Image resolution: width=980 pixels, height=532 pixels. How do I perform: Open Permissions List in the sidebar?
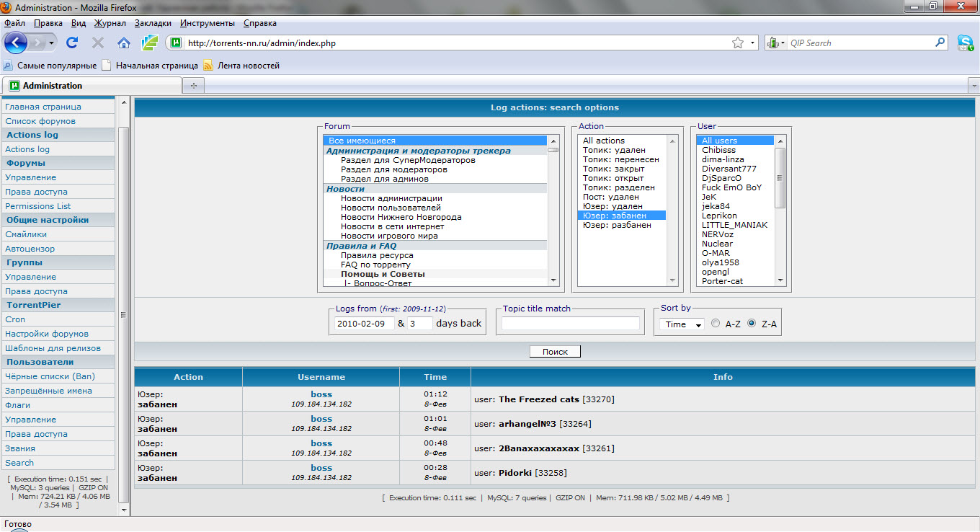click(x=38, y=206)
